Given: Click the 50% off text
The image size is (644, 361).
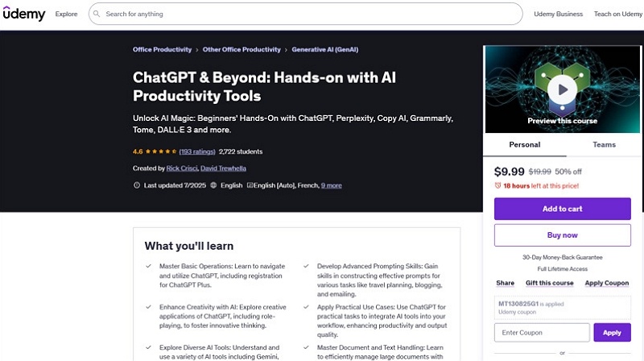Looking at the screenshot, I should pyautogui.click(x=568, y=172).
